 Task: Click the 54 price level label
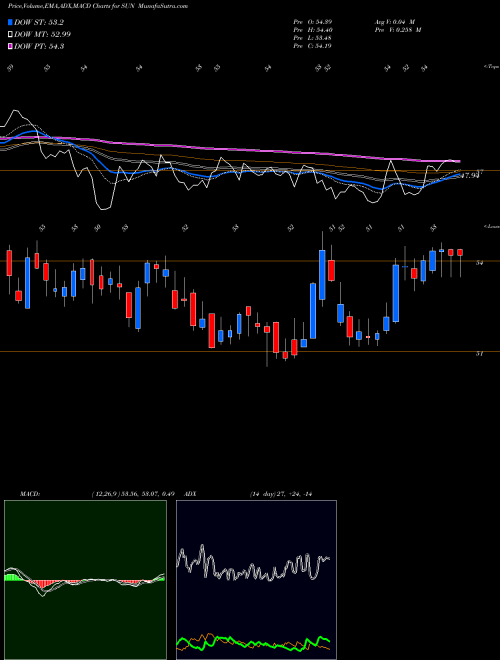pyautogui.click(x=479, y=263)
